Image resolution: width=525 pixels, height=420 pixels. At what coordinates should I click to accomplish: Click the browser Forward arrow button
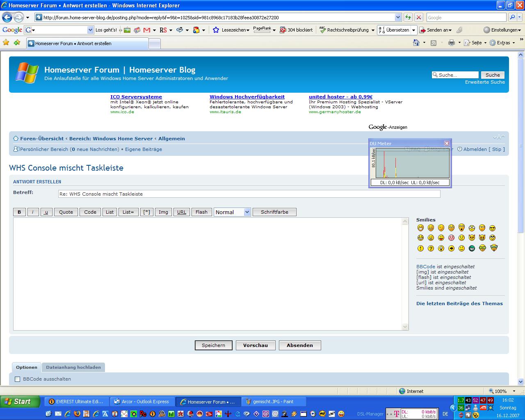pos(18,17)
